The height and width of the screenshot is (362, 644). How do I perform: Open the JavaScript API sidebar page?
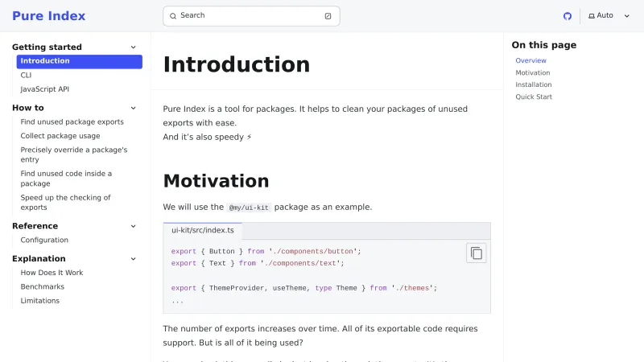coord(45,89)
